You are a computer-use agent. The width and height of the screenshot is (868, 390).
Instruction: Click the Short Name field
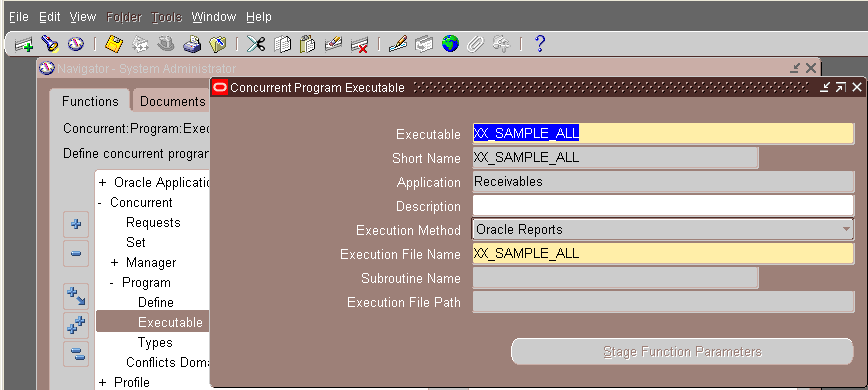615,158
